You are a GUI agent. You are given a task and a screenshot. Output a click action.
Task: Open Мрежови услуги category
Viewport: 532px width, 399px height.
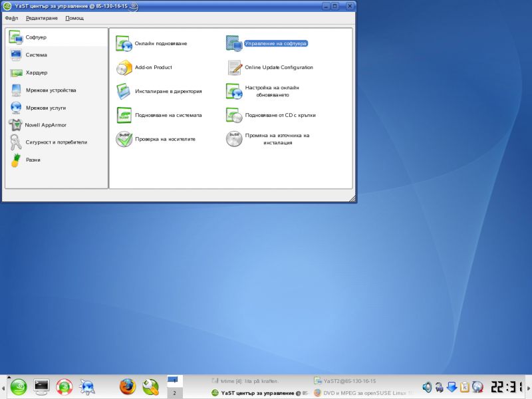point(57,108)
